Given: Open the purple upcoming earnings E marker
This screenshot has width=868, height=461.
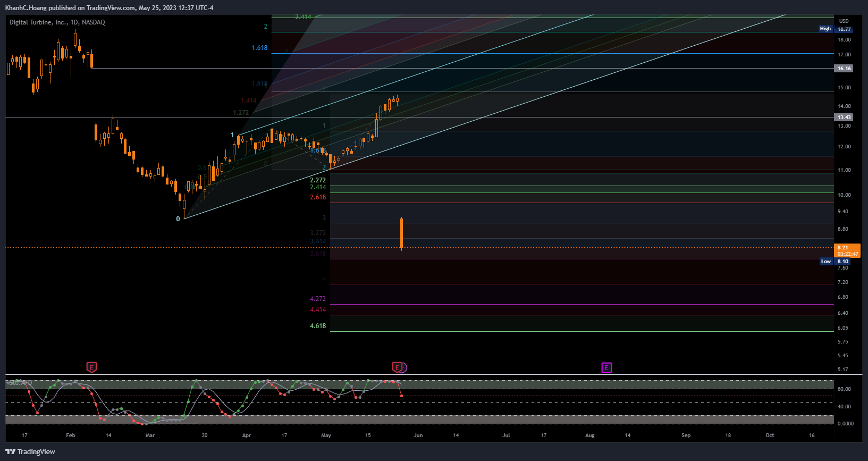Looking at the screenshot, I should click(x=606, y=367).
